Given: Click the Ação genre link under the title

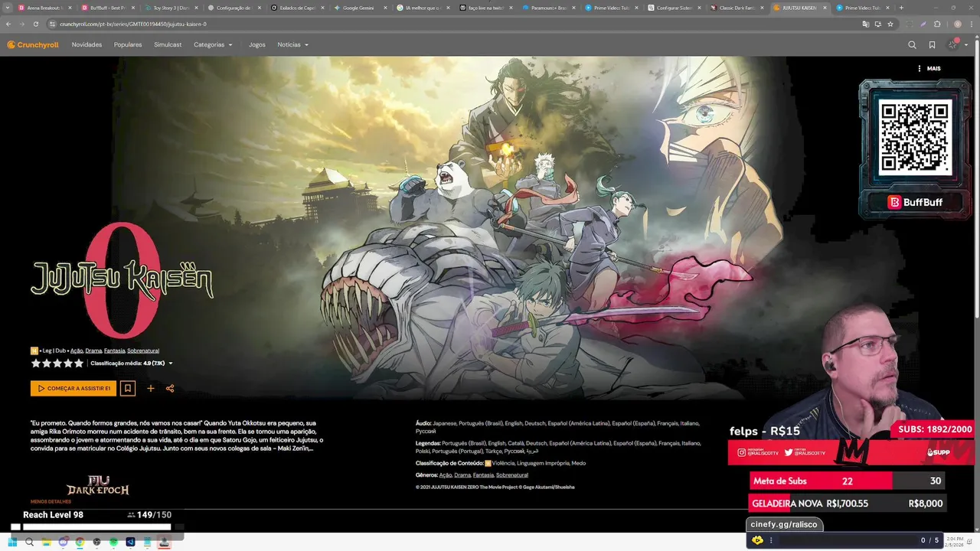Looking at the screenshot, I should click(x=77, y=350).
